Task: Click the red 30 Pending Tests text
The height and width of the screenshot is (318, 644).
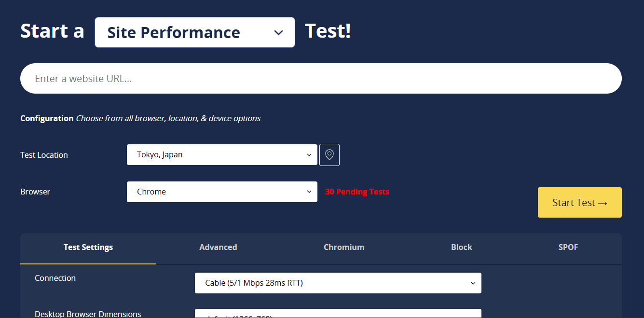Action: point(357,192)
